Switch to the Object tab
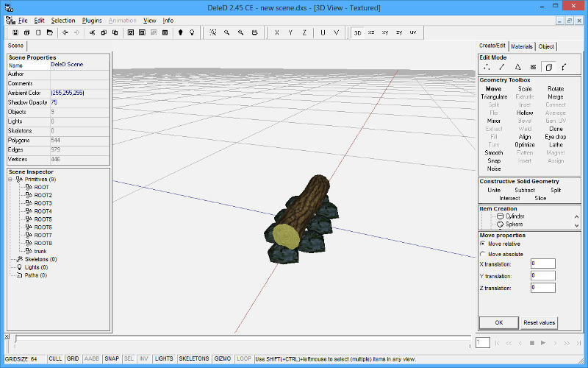 click(546, 46)
